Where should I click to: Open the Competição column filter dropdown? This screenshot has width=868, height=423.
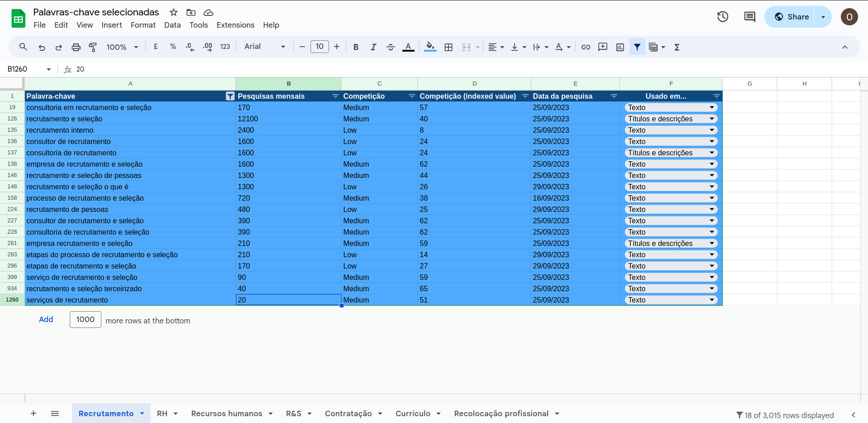tap(412, 96)
